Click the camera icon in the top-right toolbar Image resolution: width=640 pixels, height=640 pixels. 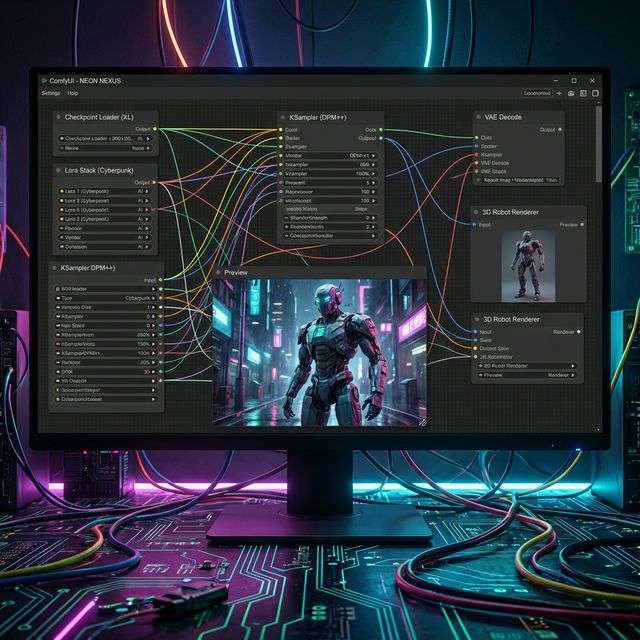click(571, 93)
